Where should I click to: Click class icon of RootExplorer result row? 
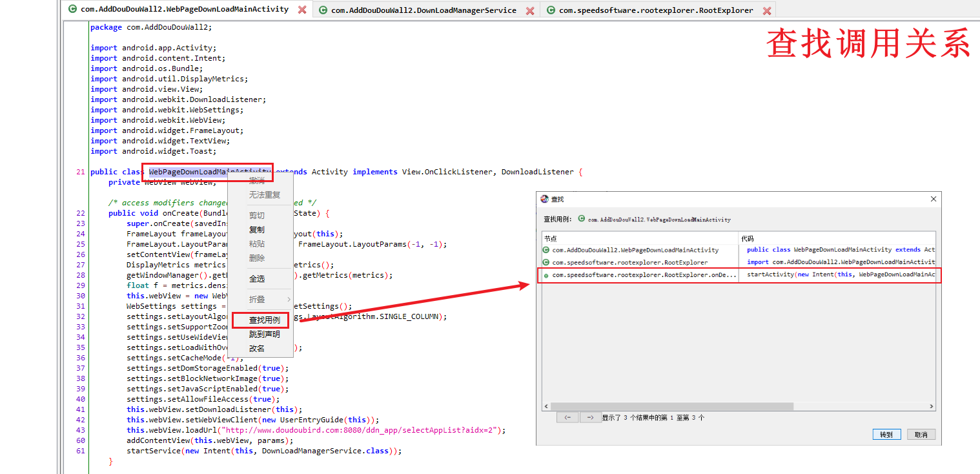(546, 262)
